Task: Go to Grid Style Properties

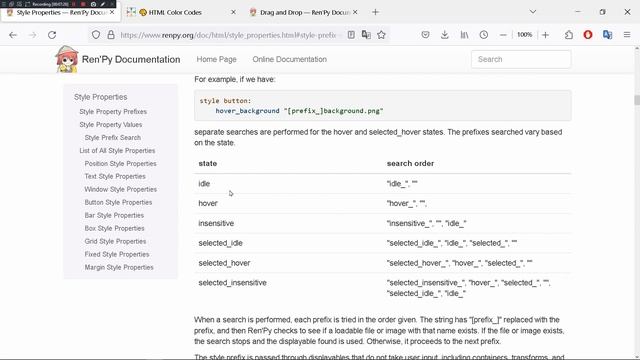Action: coord(115,241)
